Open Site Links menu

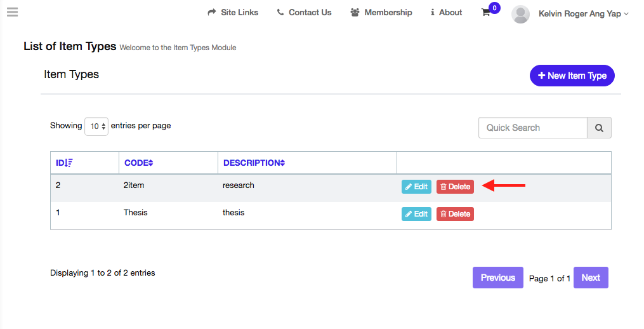click(x=233, y=12)
